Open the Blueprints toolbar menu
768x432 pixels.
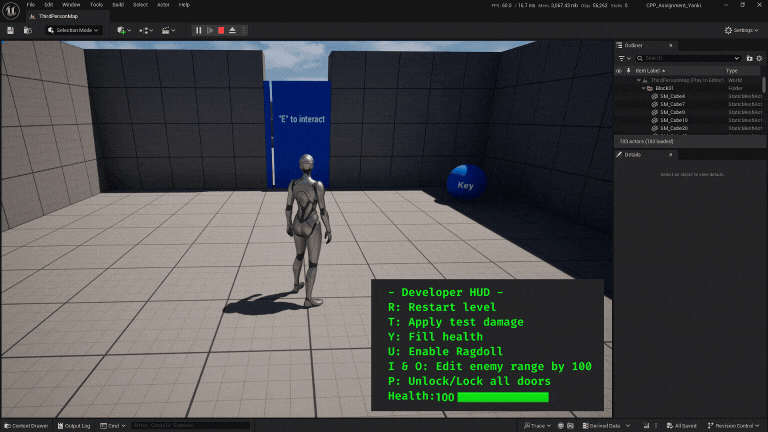(145, 30)
